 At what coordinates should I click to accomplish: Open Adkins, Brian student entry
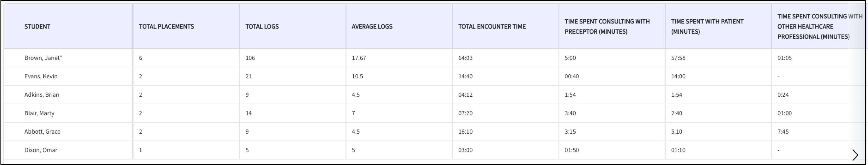pos(42,95)
